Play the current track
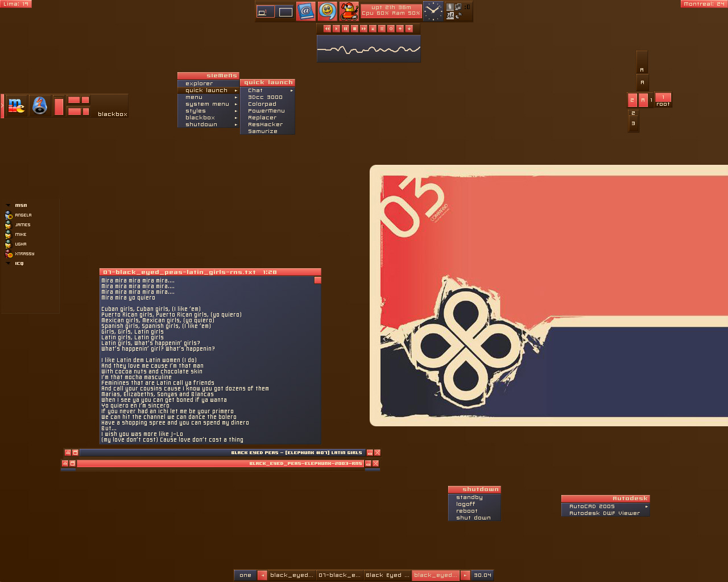 pyautogui.click(x=336, y=28)
